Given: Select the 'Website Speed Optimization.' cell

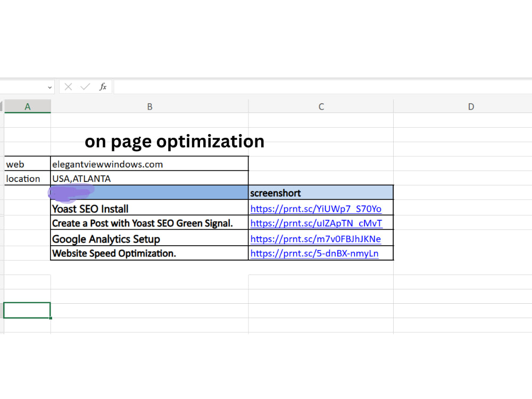Looking at the screenshot, I should point(149,253).
